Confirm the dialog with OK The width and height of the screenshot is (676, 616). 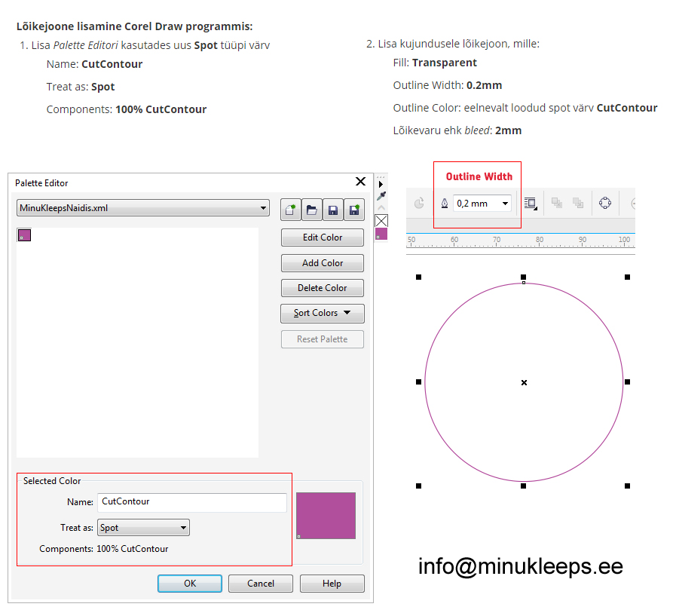189,584
